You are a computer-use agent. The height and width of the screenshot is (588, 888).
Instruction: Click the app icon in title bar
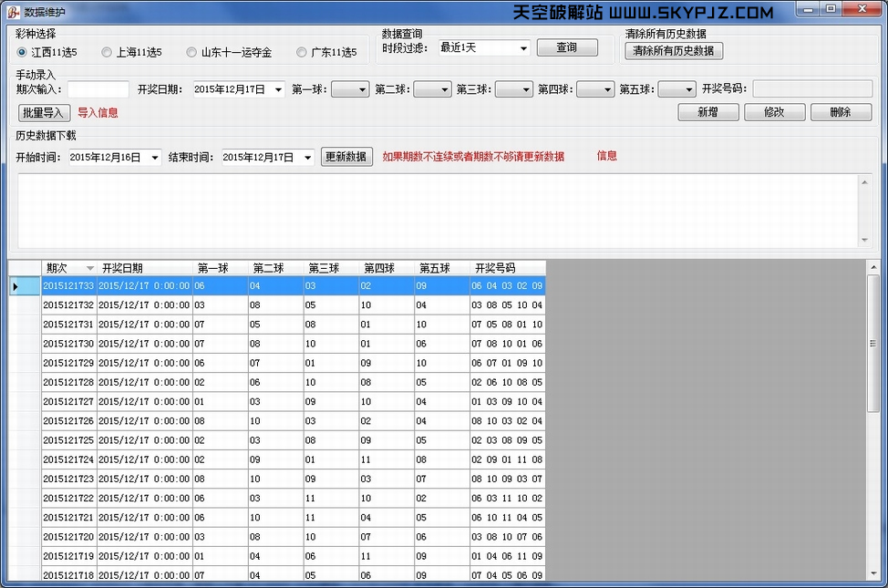(12, 11)
